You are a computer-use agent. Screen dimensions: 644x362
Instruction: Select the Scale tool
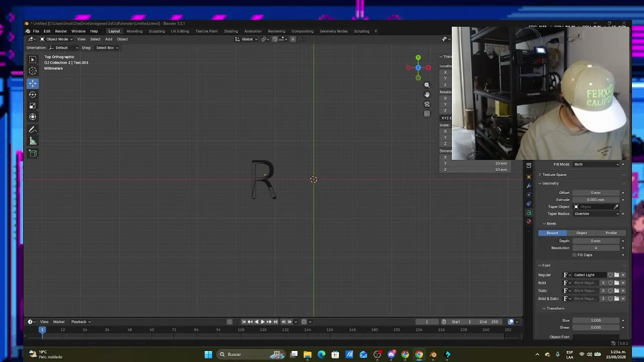coord(33,106)
